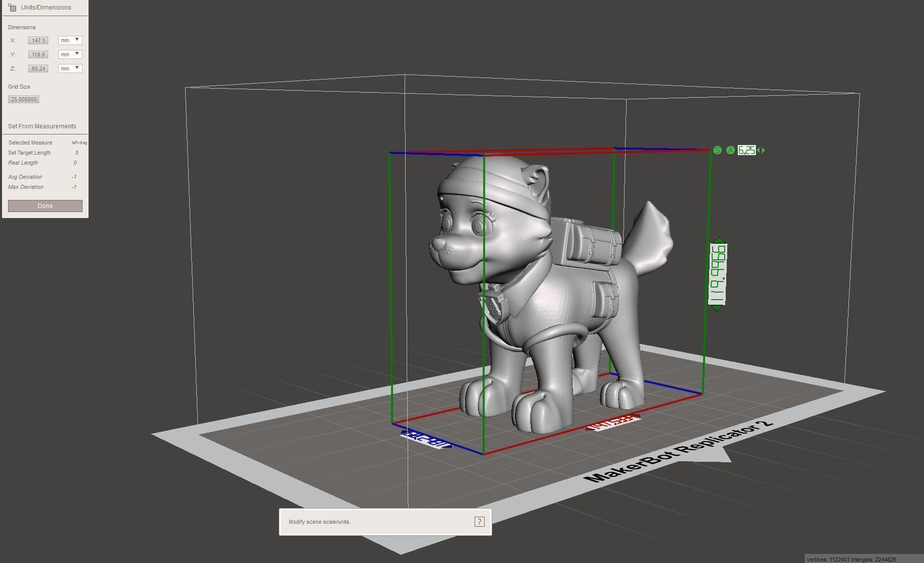Click the Avg Deviation value -1
Screen dimensions: 924x563
coord(74,177)
